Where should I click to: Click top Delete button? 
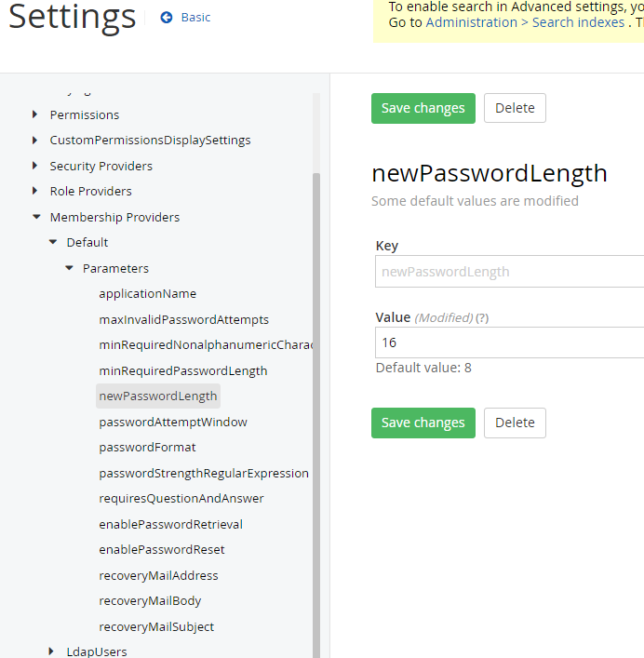(x=515, y=108)
